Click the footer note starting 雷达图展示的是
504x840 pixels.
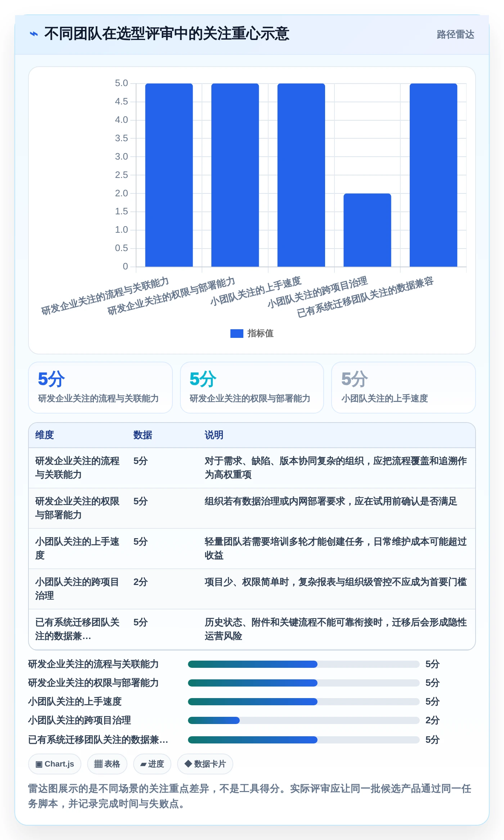tap(250, 796)
